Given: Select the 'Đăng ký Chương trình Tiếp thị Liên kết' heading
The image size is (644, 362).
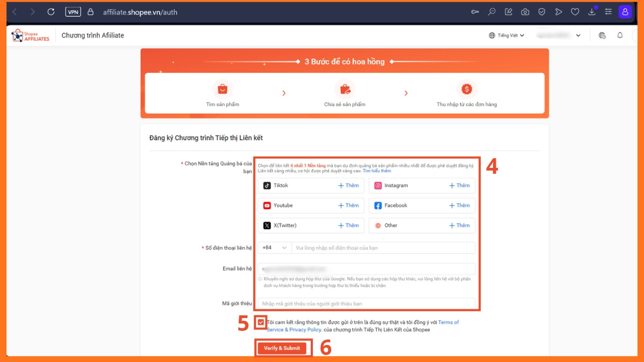Looking at the screenshot, I should point(206,138).
